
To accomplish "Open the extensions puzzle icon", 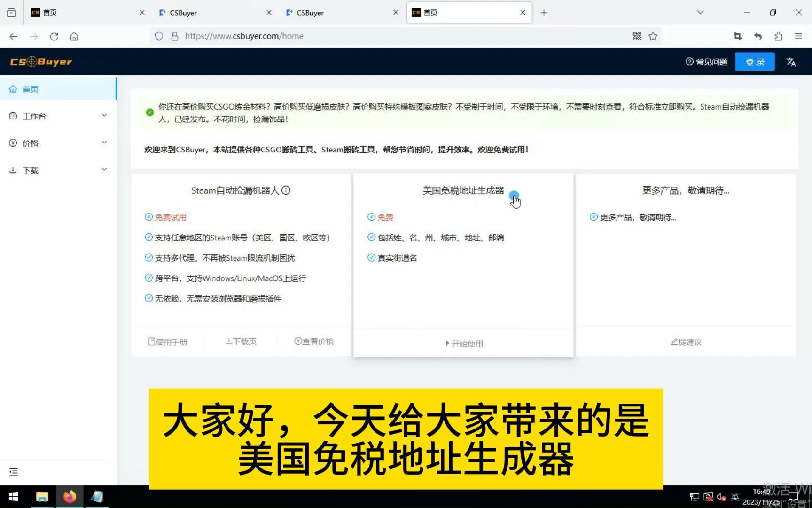I will coord(778,36).
